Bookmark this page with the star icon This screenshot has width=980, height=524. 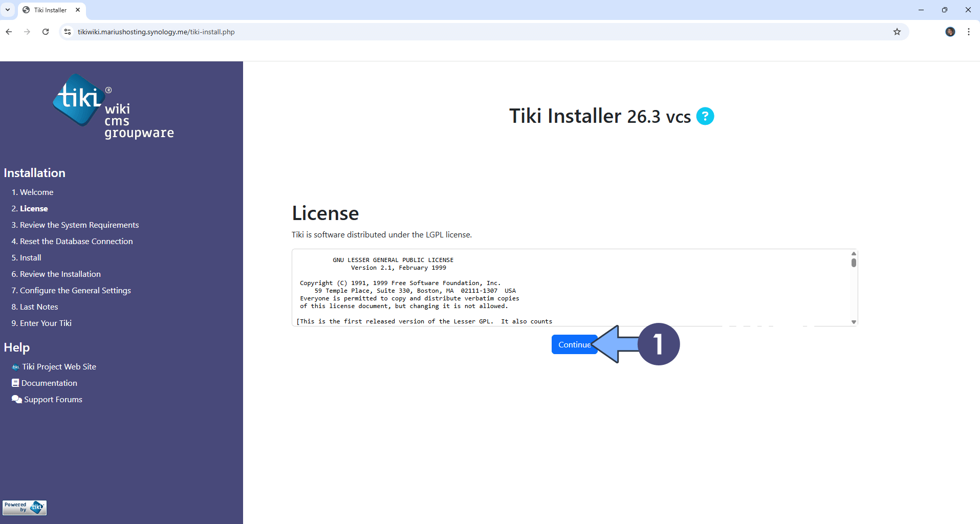897,32
